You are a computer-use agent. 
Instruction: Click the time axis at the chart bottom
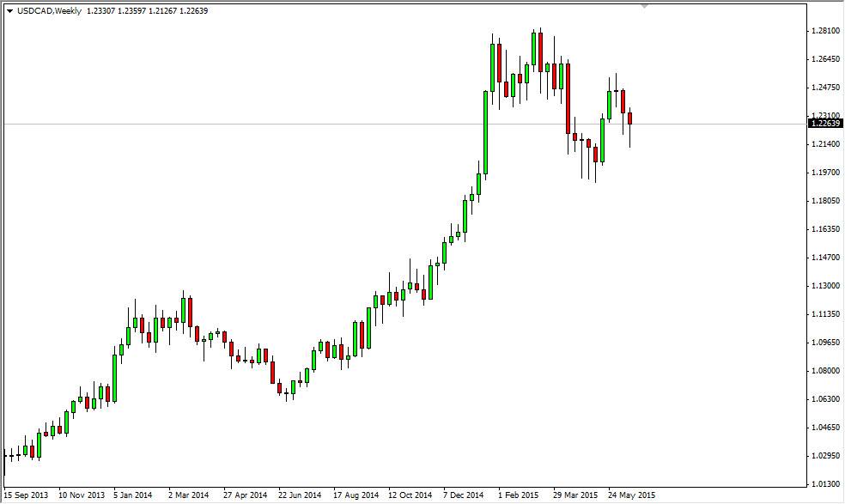pos(343,495)
